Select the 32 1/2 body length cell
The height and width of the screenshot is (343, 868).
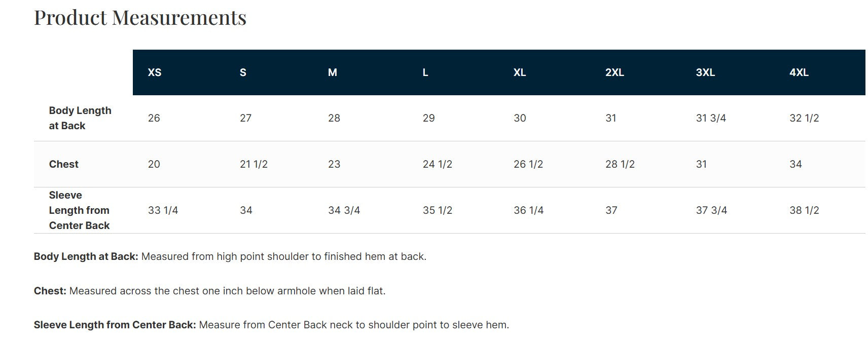coord(804,118)
